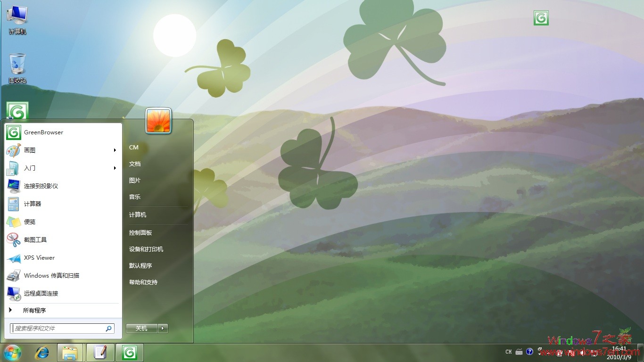Open 文档 from the Start menu
The width and height of the screenshot is (644, 362).
click(x=134, y=164)
